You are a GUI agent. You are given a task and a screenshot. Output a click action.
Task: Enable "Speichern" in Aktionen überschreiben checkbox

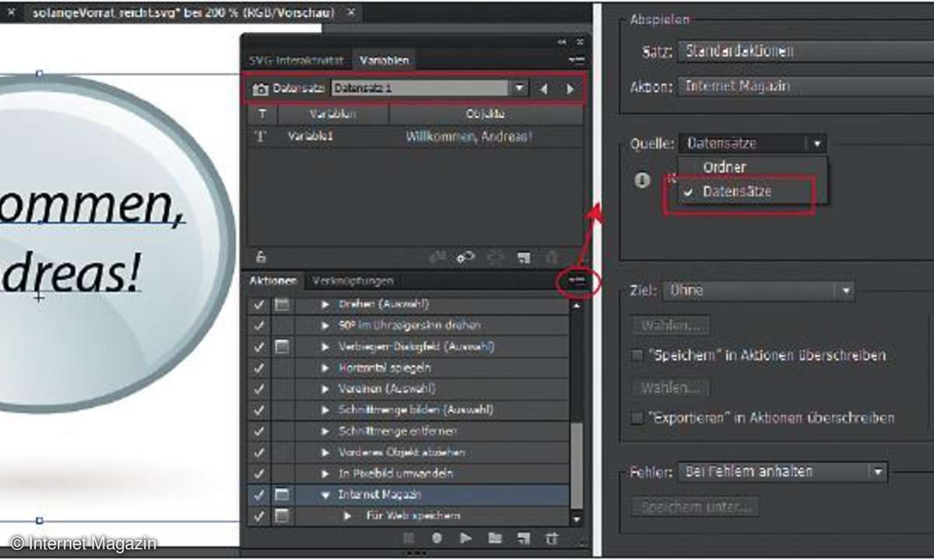[x=637, y=355]
